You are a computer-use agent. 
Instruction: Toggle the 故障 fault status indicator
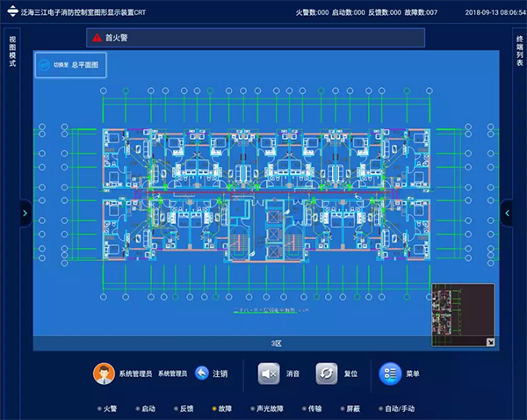click(x=221, y=409)
